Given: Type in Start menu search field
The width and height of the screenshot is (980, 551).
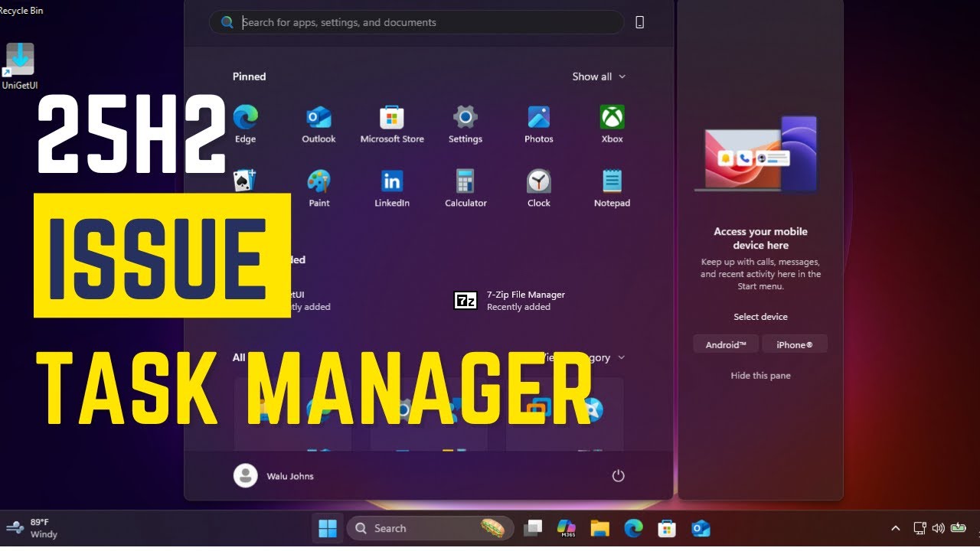Looking at the screenshot, I should [416, 22].
